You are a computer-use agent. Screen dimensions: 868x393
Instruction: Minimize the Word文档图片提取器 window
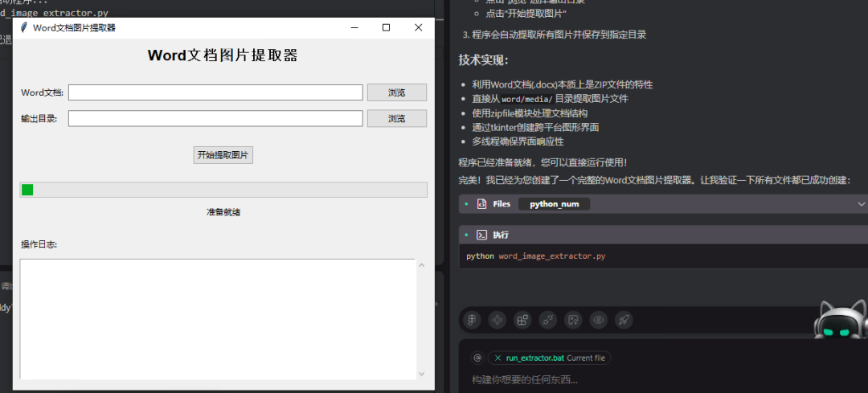tap(355, 27)
